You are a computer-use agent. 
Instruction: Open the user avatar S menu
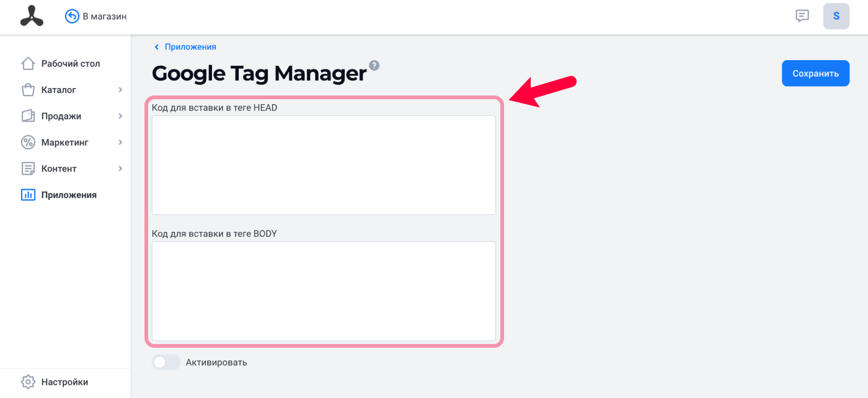[x=836, y=16]
